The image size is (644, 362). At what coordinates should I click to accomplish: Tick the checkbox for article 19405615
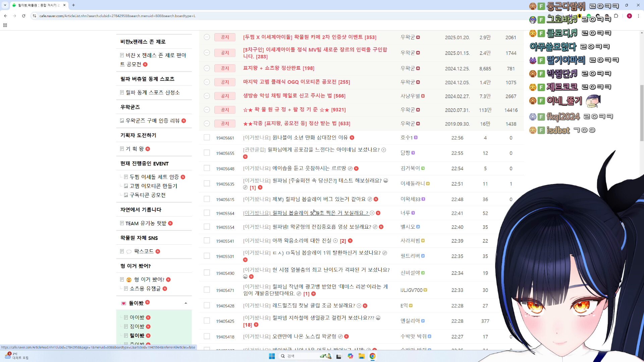point(207,199)
